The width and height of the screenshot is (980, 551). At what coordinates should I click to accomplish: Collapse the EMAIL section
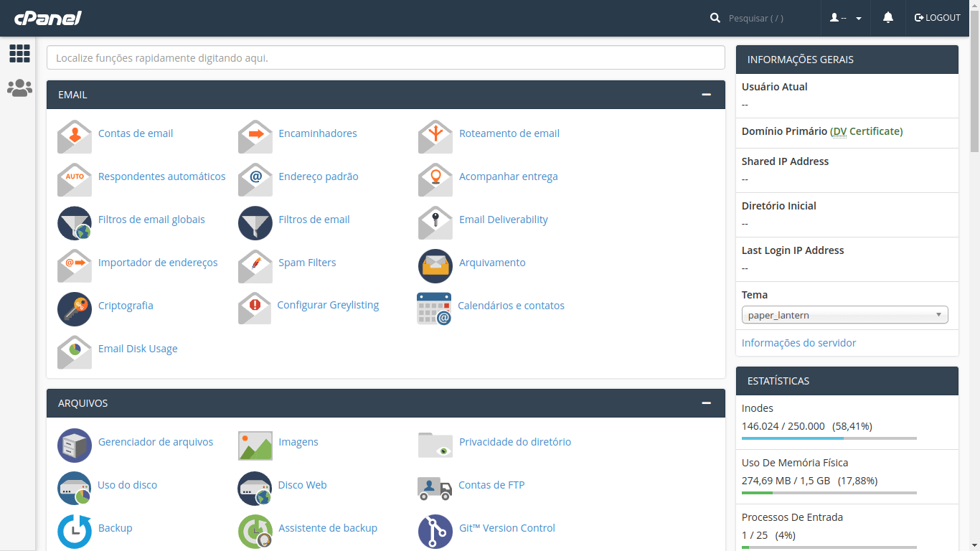(x=707, y=95)
